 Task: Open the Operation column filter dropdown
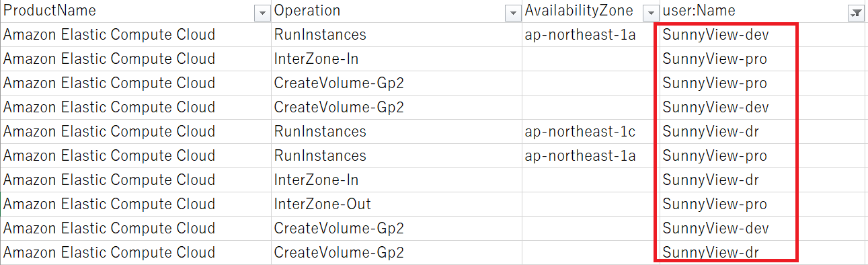pos(513,13)
